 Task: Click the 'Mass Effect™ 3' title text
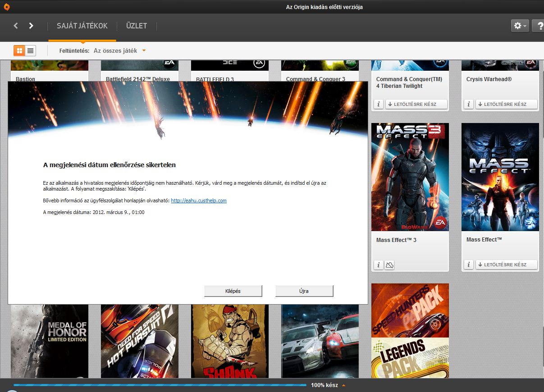point(396,240)
